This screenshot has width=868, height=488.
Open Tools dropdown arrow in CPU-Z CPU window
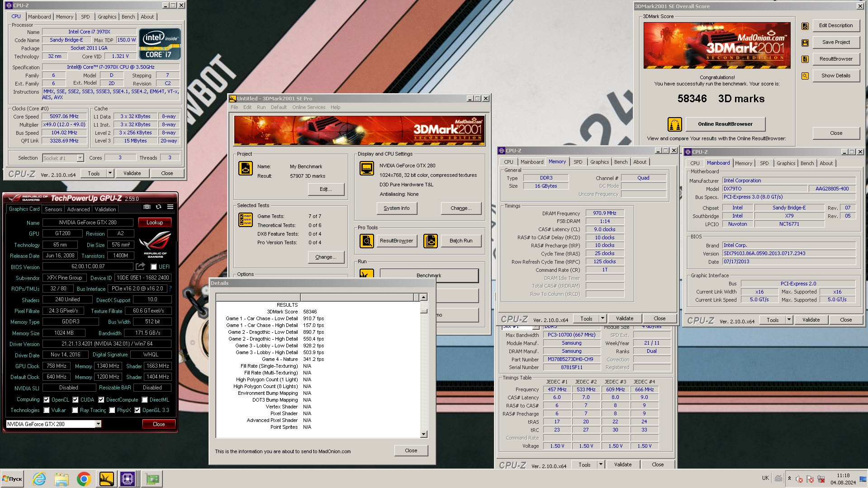109,173
